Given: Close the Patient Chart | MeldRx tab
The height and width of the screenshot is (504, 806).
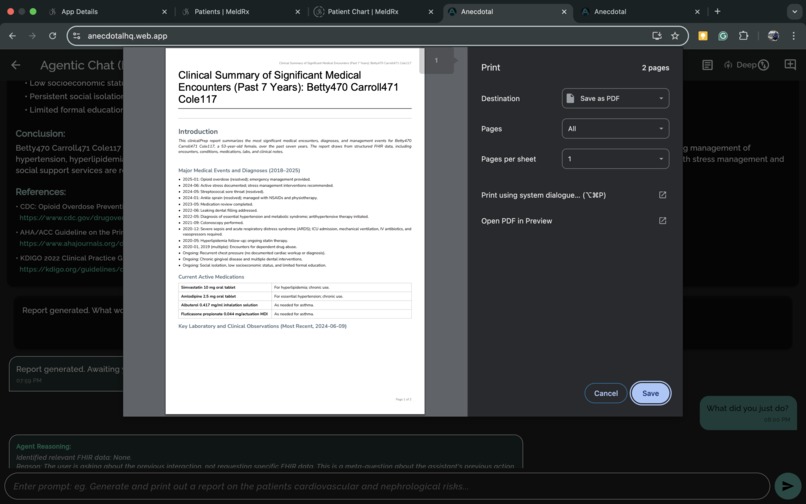Looking at the screenshot, I should click(x=430, y=11).
